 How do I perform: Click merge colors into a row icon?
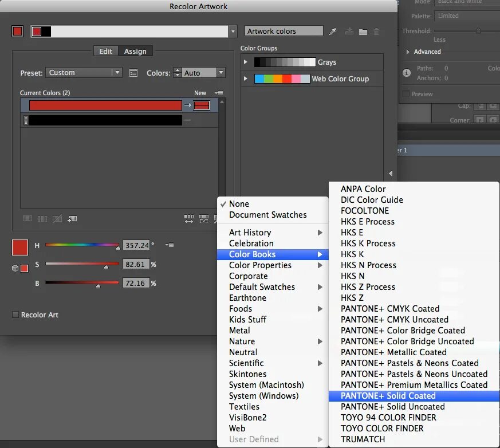[27, 219]
